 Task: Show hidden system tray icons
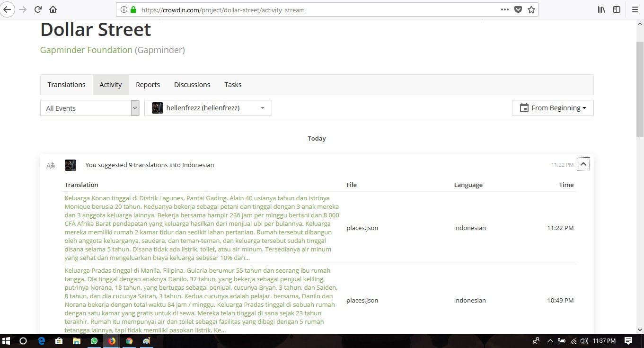point(550,340)
